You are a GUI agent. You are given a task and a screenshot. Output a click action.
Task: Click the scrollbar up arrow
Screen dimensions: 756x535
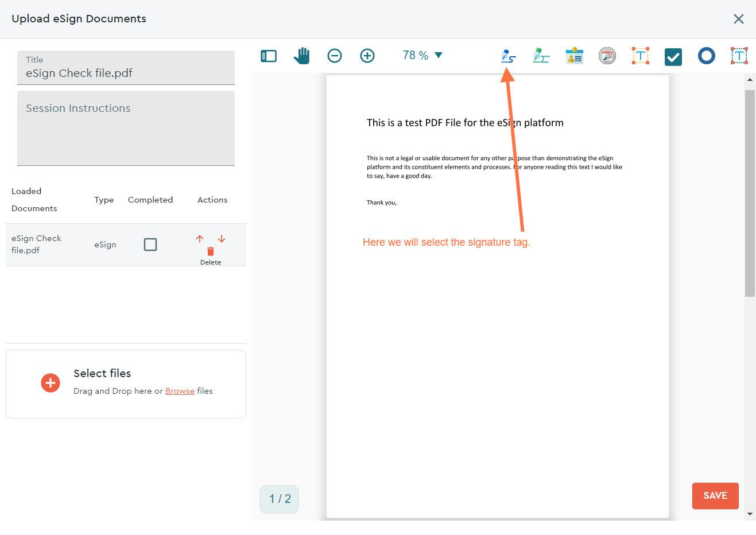click(x=750, y=79)
